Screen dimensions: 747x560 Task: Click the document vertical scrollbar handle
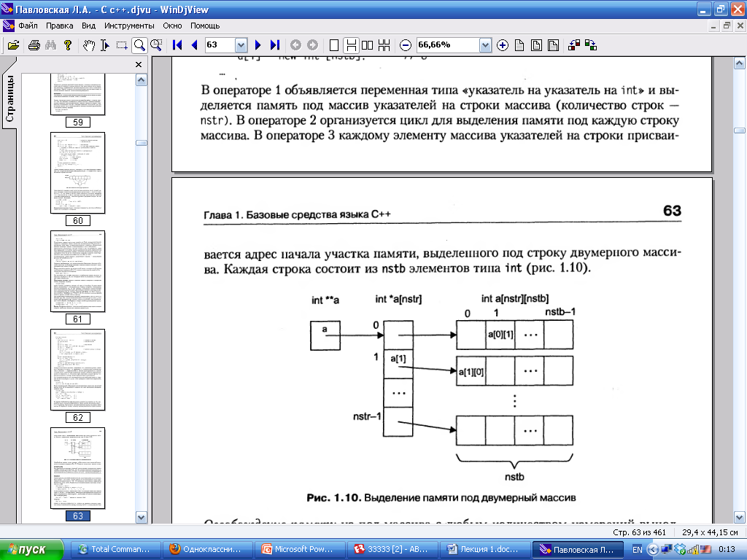point(740,130)
